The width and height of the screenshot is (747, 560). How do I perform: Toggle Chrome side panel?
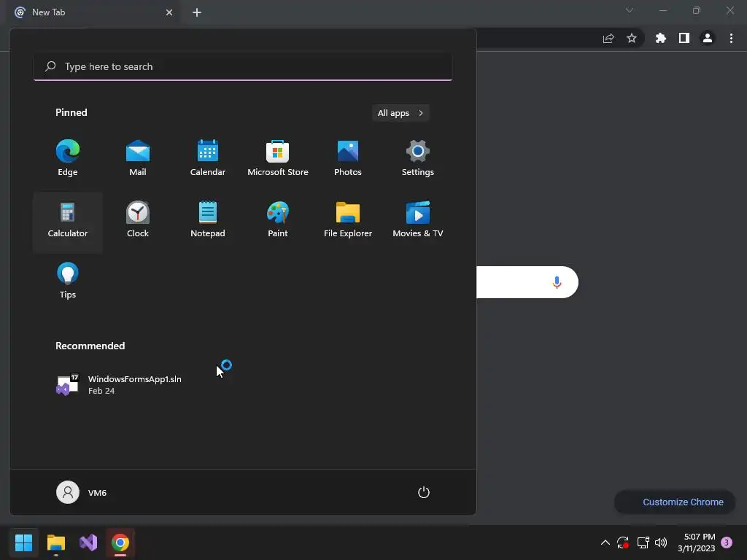pos(684,38)
